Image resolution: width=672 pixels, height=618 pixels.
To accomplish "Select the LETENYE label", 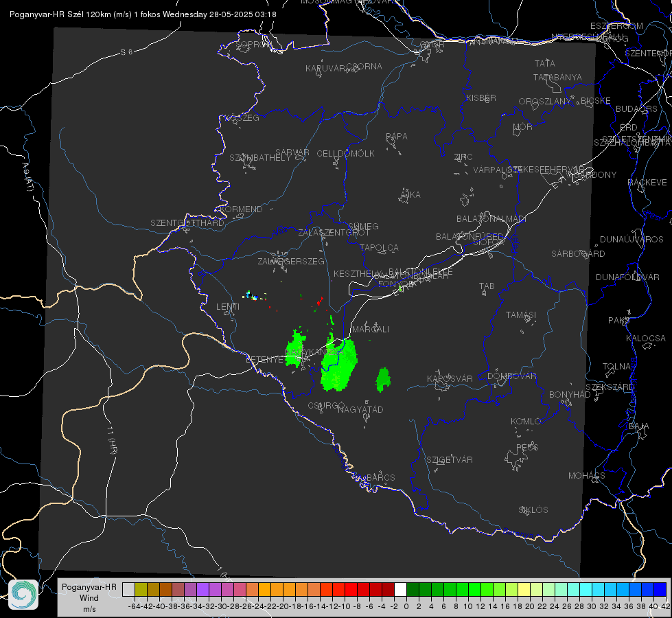I will 264,360.
